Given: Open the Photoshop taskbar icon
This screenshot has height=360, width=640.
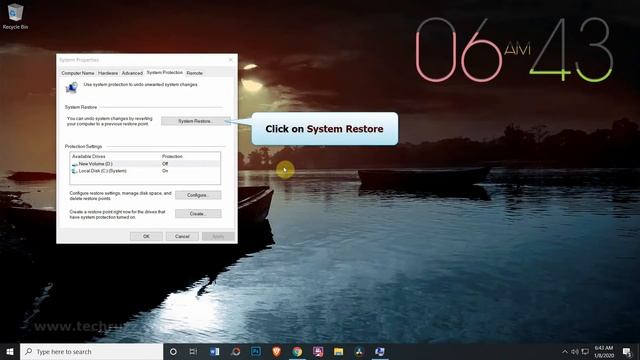Looking at the screenshot, I should [x=256, y=351].
